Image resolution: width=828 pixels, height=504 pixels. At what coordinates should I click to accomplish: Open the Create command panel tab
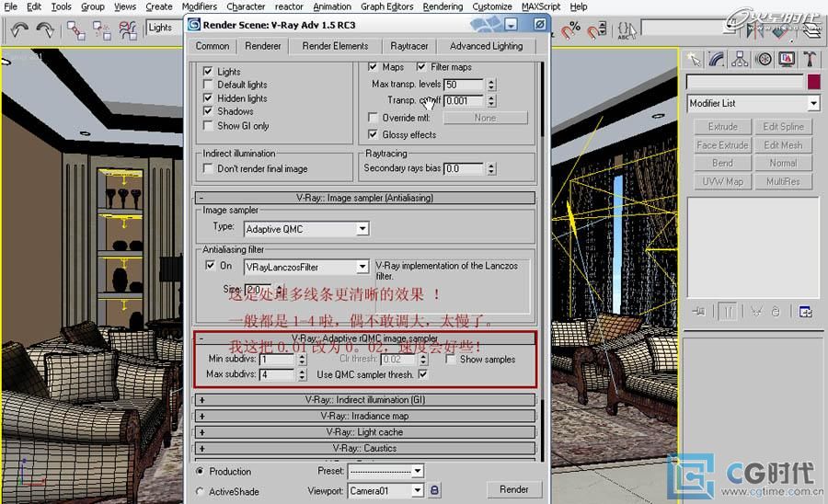(x=694, y=59)
